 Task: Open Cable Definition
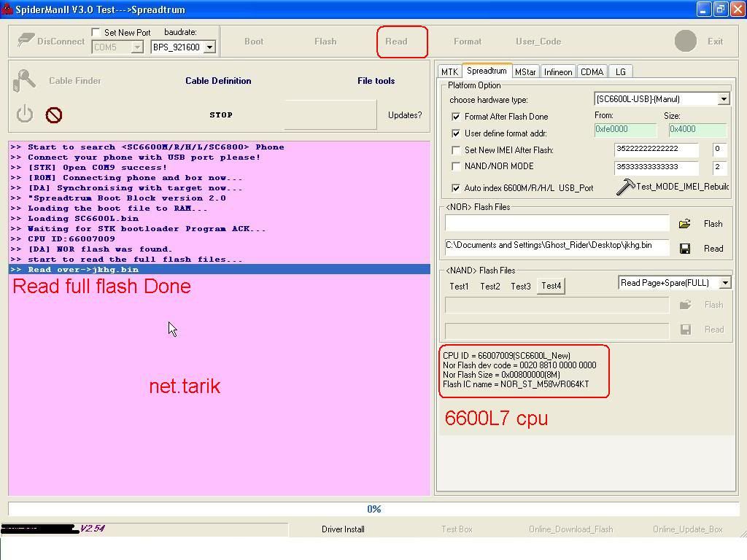point(218,81)
